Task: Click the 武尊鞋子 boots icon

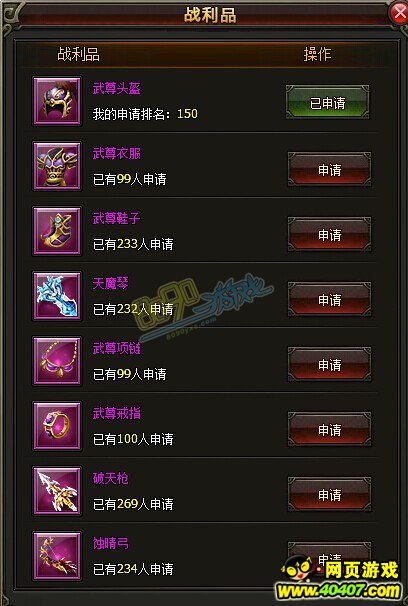Action: click(57, 231)
